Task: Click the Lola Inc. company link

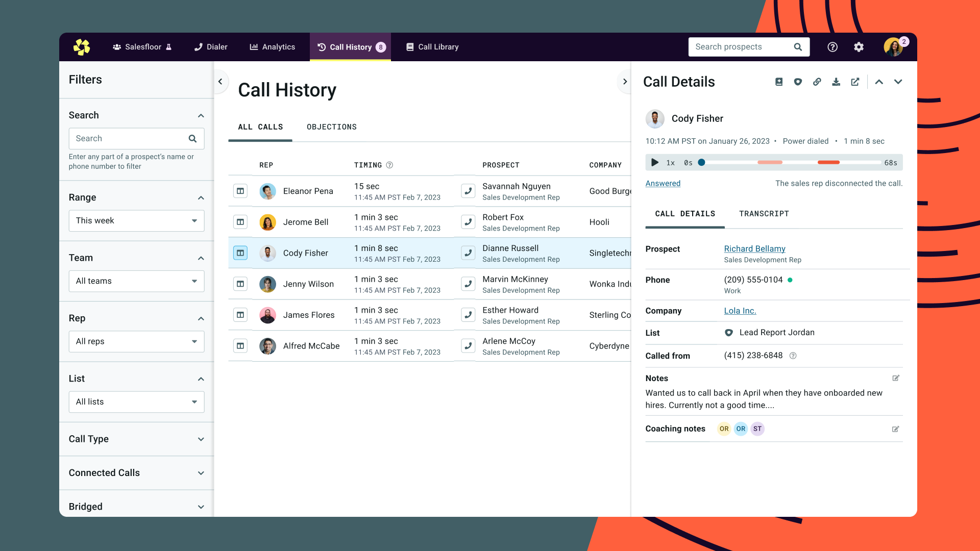Action: (740, 311)
